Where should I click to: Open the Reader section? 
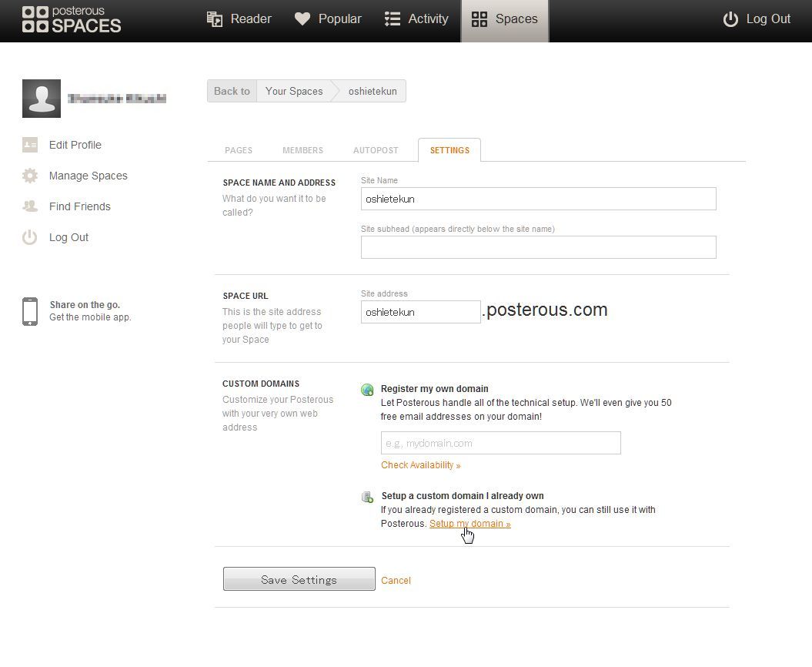pyautogui.click(x=239, y=19)
